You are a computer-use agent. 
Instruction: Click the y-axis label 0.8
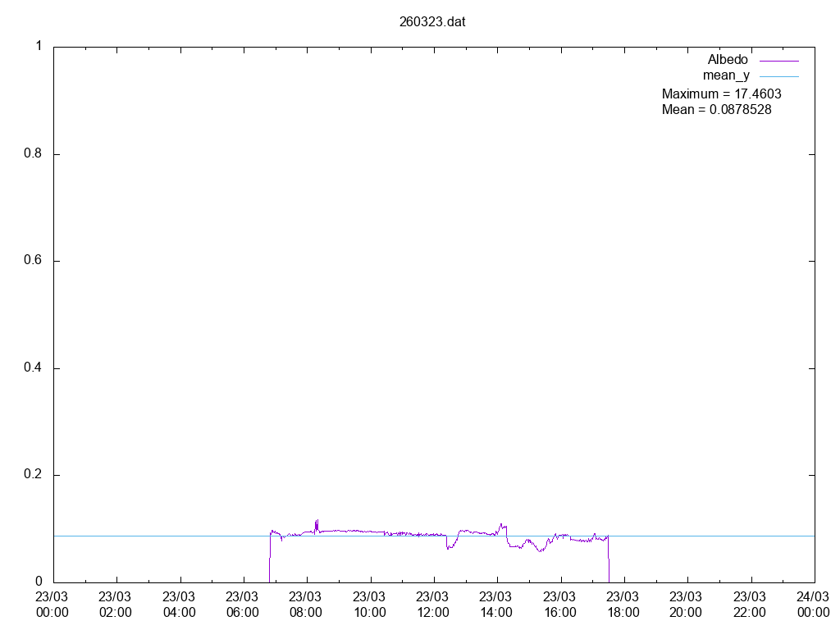pyautogui.click(x=34, y=154)
